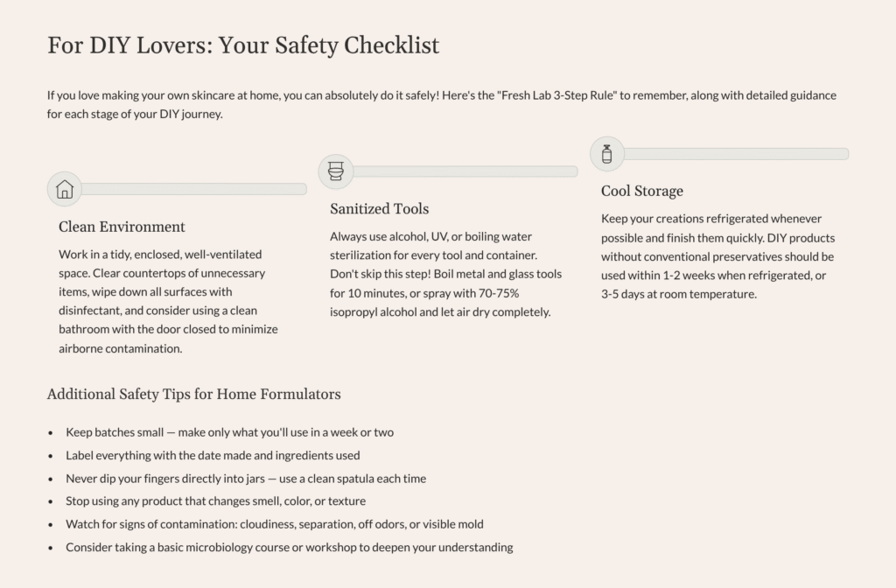Click the "Label everything with the date" tip
The image size is (896, 588).
(213, 455)
